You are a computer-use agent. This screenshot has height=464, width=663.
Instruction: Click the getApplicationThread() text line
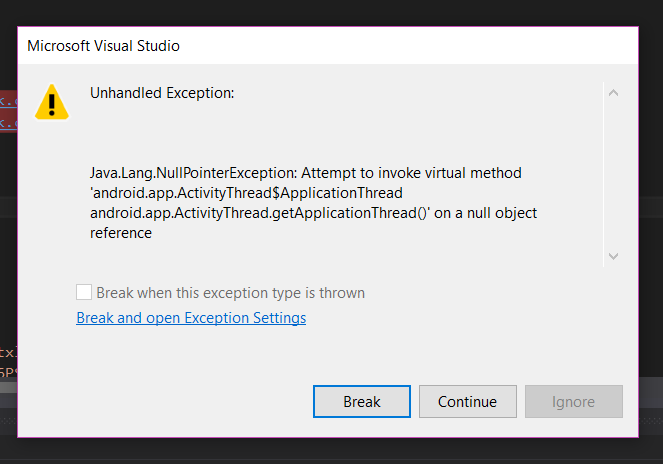313,213
